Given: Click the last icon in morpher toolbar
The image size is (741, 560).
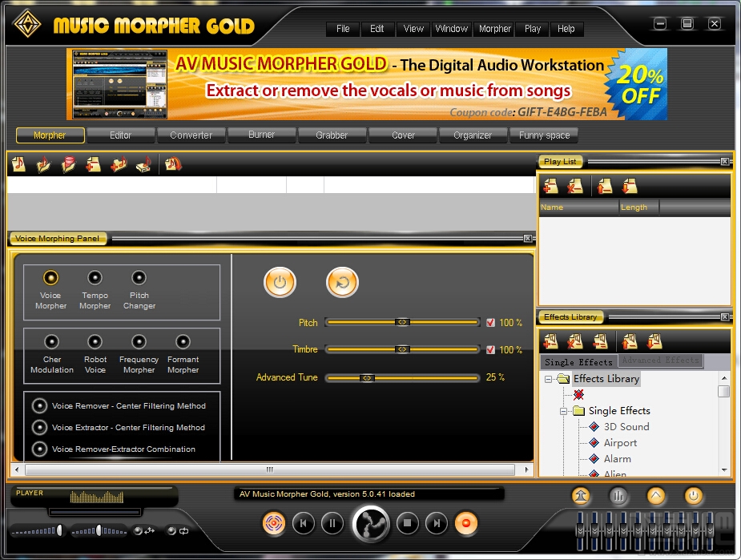Looking at the screenshot, I should coord(172,164).
